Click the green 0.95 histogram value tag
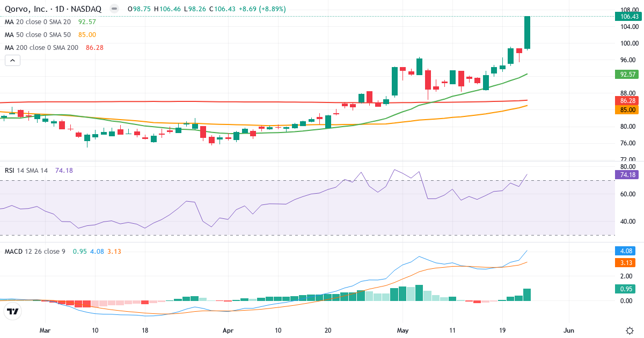The width and height of the screenshot is (644, 338). click(x=626, y=289)
